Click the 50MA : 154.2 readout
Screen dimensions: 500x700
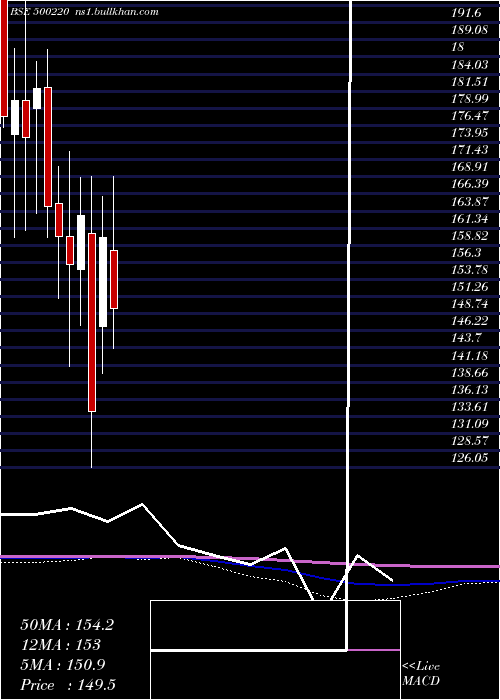67,625
